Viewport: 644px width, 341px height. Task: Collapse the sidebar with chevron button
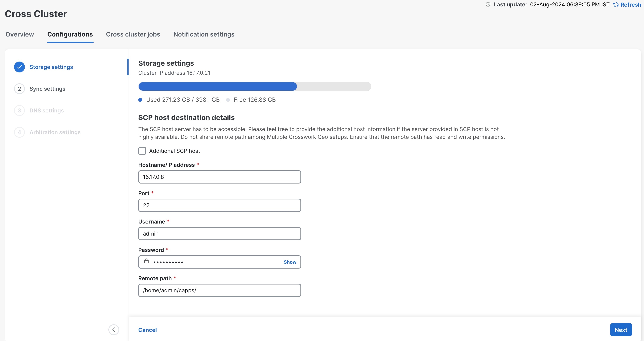[x=114, y=330]
